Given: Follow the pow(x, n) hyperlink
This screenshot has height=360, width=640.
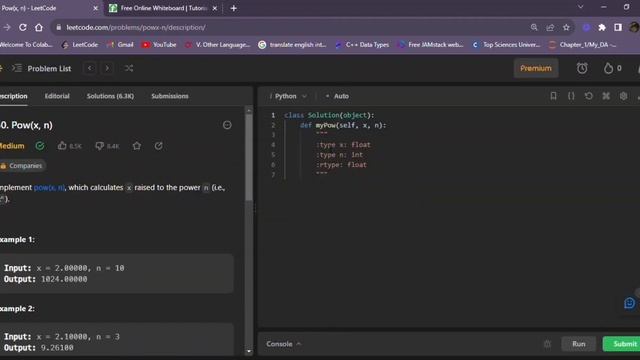Looking at the screenshot, I should pos(49,187).
